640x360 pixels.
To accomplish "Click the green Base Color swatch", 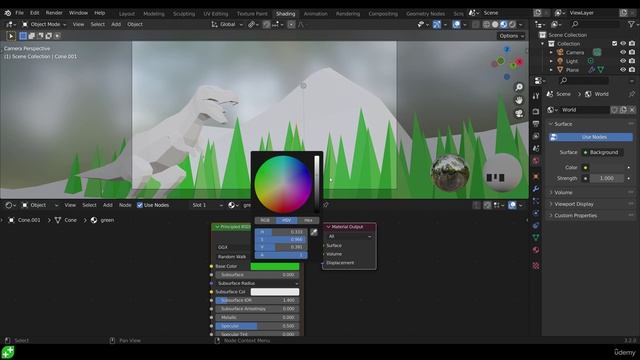I will [x=275, y=266].
